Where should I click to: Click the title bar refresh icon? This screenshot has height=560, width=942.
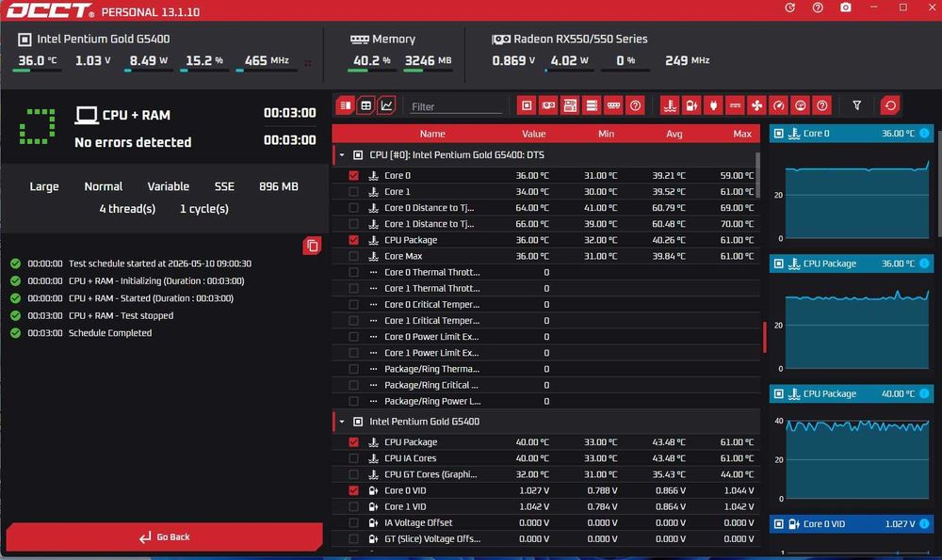pos(790,8)
